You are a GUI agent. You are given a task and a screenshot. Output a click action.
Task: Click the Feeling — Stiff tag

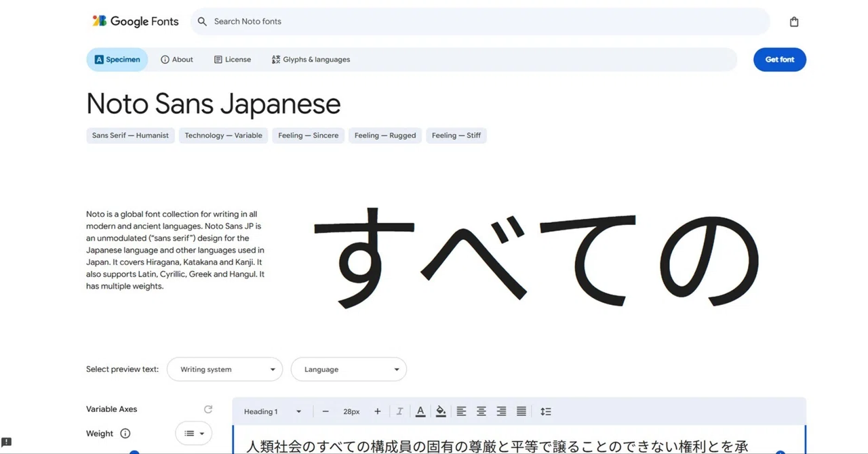point(456,136)
